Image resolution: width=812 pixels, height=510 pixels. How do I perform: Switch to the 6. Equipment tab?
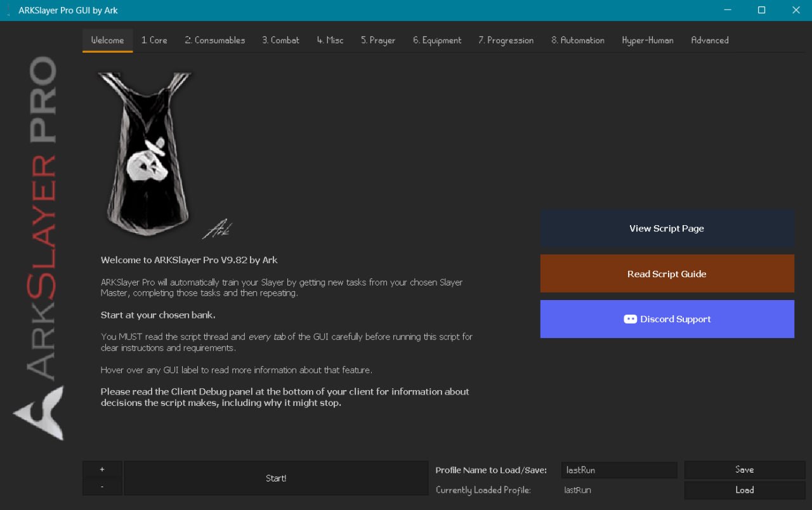[x=437, y=40]
